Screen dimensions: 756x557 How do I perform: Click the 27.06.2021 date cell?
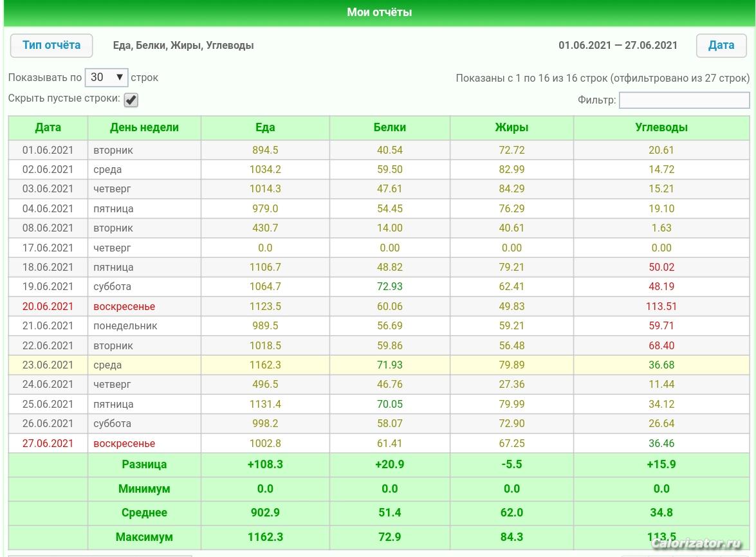(48, 443)
